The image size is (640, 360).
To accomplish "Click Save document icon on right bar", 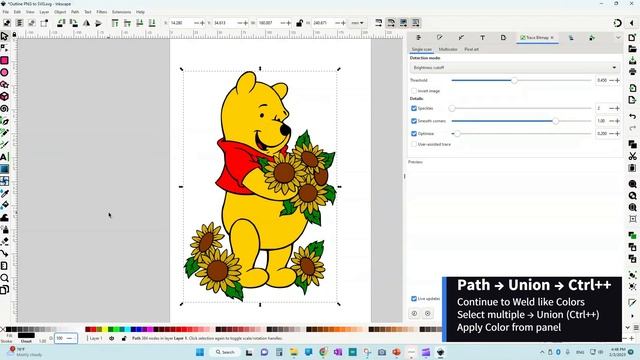I will click(x=632, y=61).
